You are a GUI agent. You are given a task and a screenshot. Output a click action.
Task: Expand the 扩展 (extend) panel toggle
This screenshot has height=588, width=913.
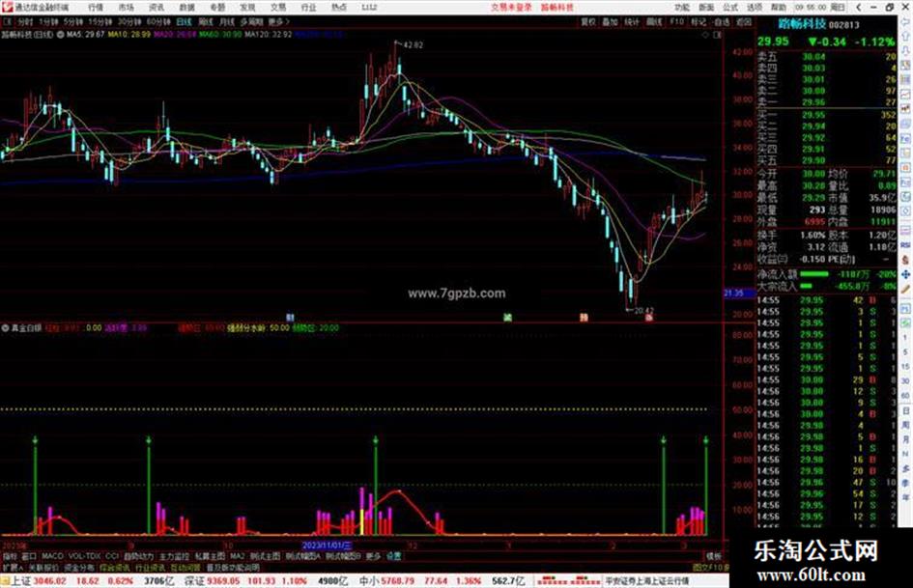13,567
